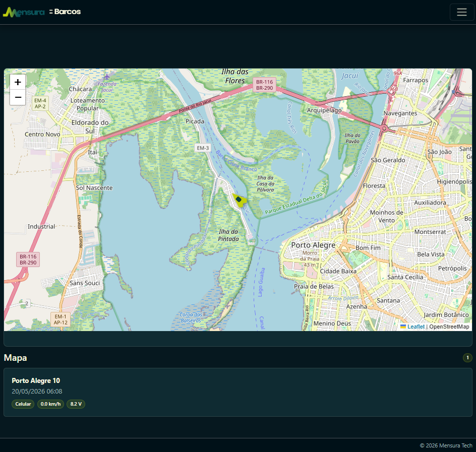Click the Mapa heading

point(16,358)
